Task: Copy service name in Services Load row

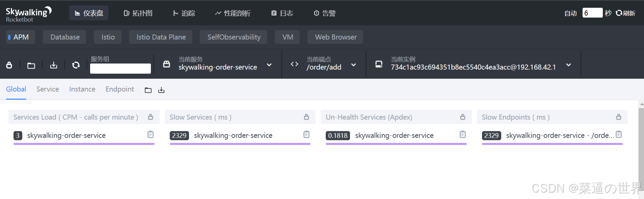Action: (x=151, y=134)
